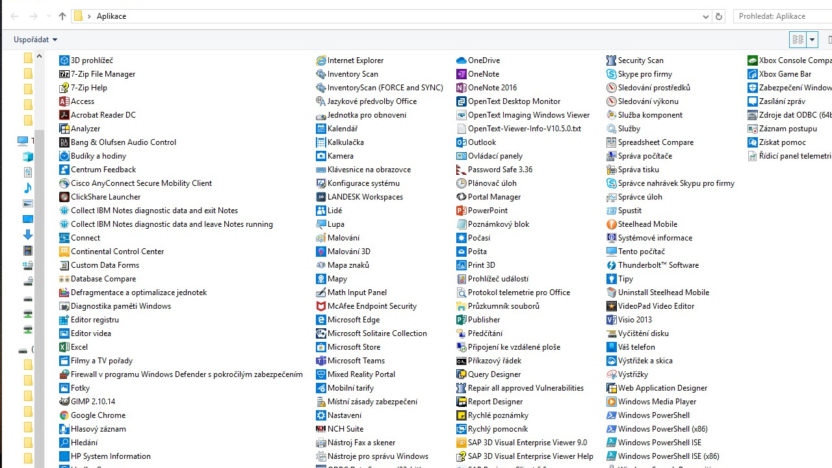The height and width of the screenshot is (468, 832).
Task: Click the Prohledat: Aplikace search box
Action: click(x=783, y=16)
